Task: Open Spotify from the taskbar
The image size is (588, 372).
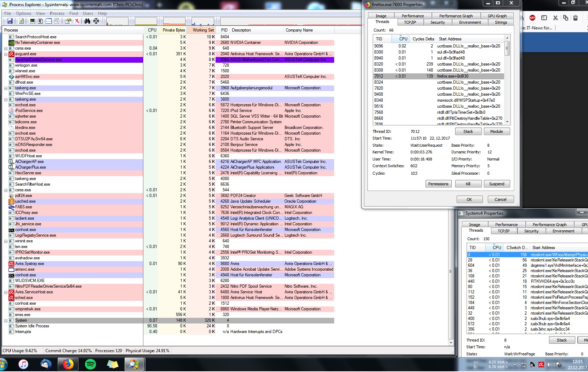Action: 90,364
